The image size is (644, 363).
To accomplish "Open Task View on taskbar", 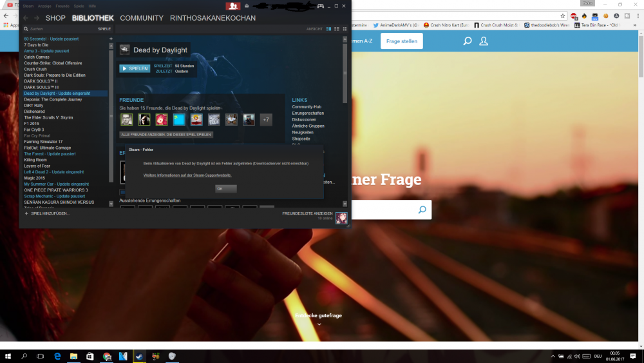I will click(40, 356).
